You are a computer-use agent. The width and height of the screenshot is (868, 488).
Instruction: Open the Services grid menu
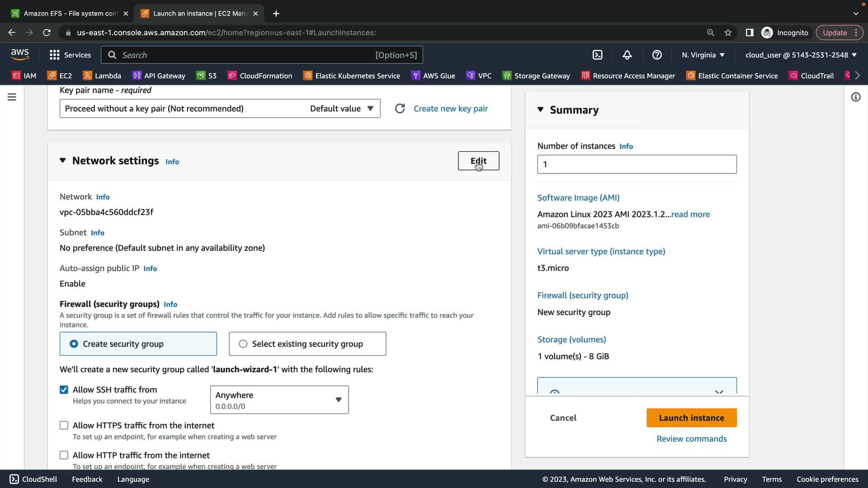click(x=70, y=55)
